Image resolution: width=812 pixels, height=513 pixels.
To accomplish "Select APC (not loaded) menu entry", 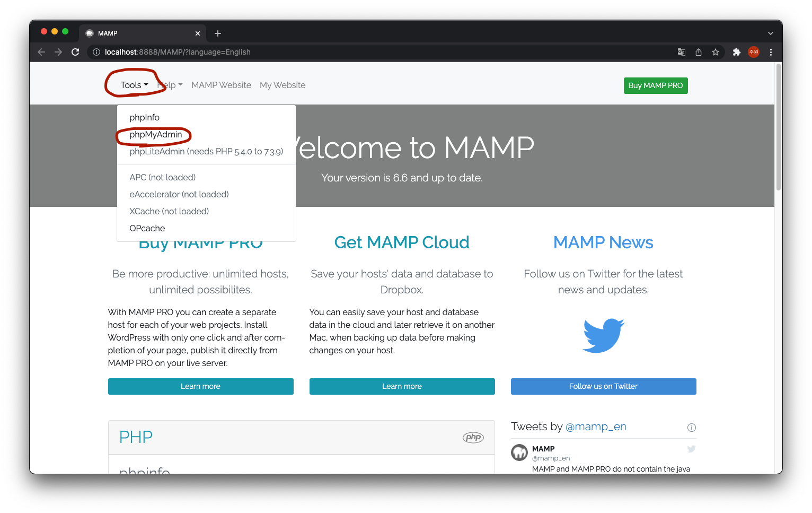I will (x=206, y=177).
